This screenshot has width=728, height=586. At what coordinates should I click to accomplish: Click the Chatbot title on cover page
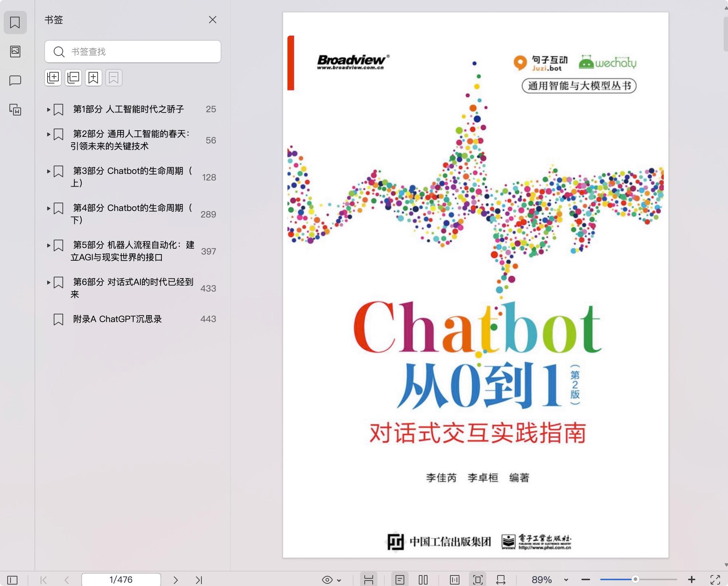pyautogui.click(x=478, y=327)
